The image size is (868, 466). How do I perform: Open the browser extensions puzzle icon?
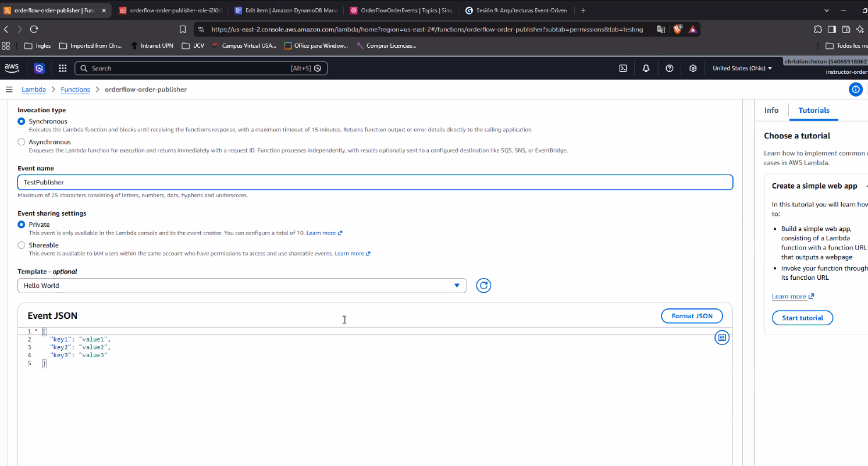point(817,29)
